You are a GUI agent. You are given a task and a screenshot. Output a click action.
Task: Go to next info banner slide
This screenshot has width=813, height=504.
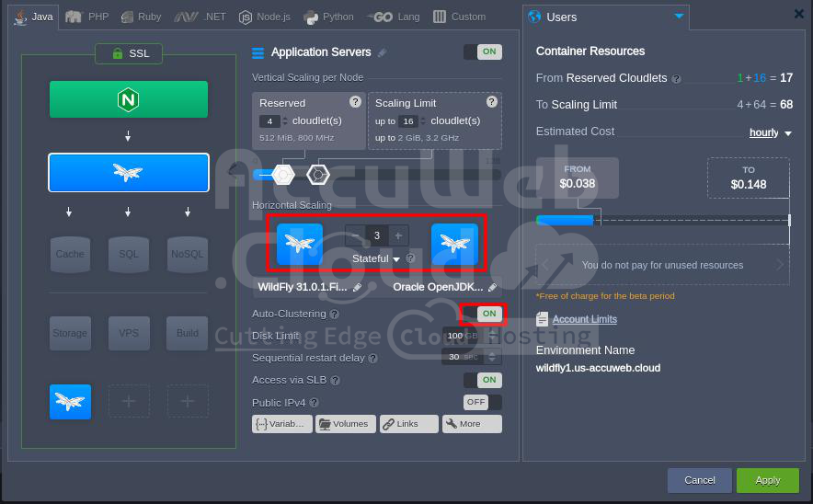click(780, 265)
